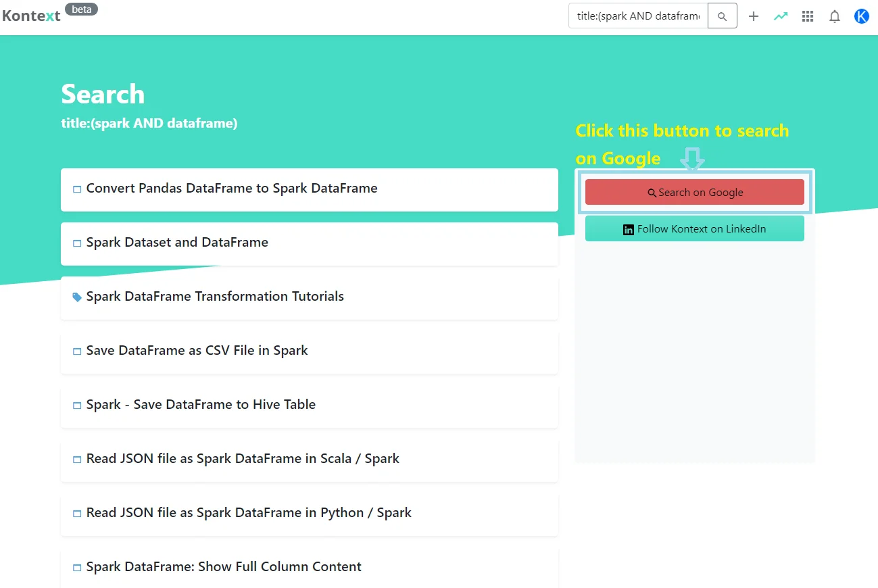Click the magnifier search button in header
Image resolution: width=878 pixels, height=588 pixels.
coord(722,16)
